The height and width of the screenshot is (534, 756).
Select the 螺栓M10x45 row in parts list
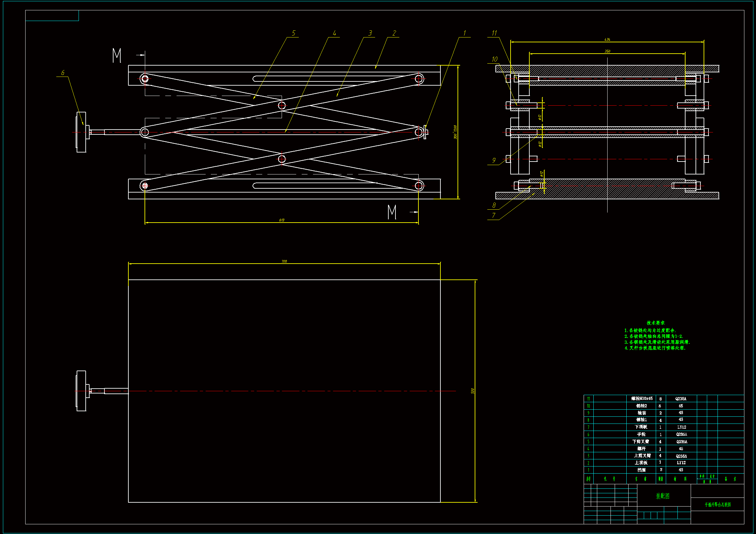[642, 398]
